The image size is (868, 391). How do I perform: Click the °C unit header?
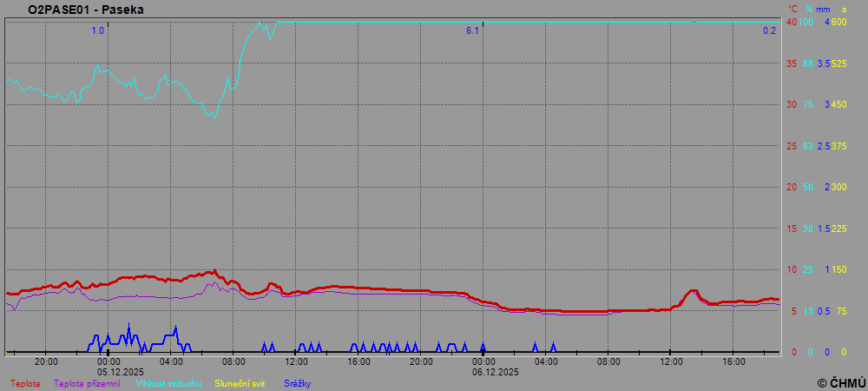click(x=792, y=9)
